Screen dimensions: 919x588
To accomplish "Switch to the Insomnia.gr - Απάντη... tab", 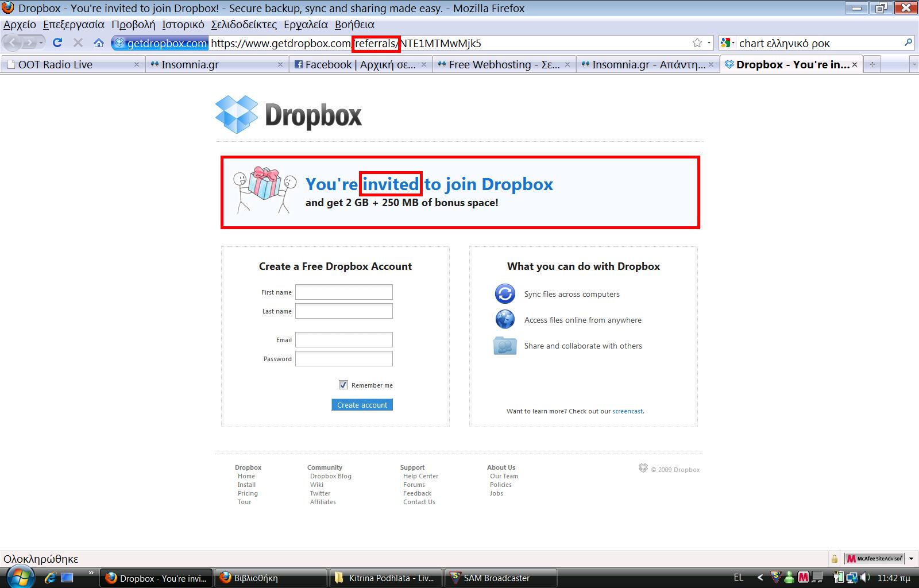I will click(647, 64).
